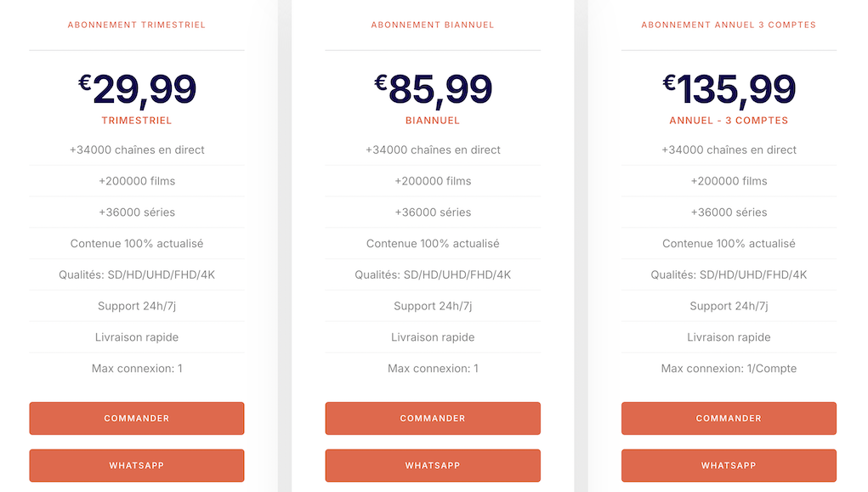Contact via WhatsApp for the Biannuel subscription
Screen dimensions: 868x492
[x=433, y=466]
